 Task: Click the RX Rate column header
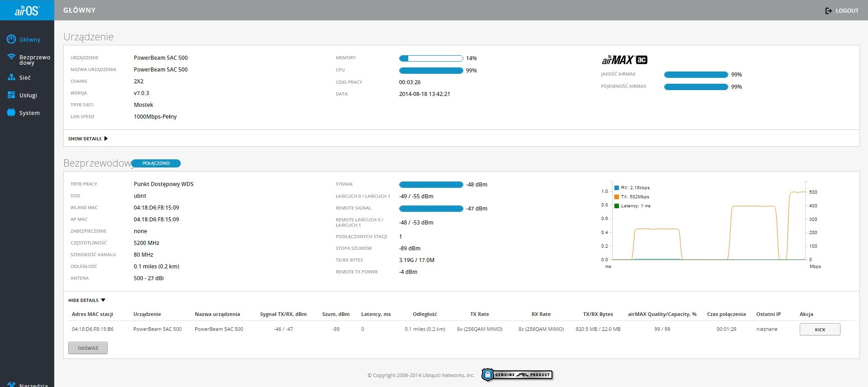(541, 314)
